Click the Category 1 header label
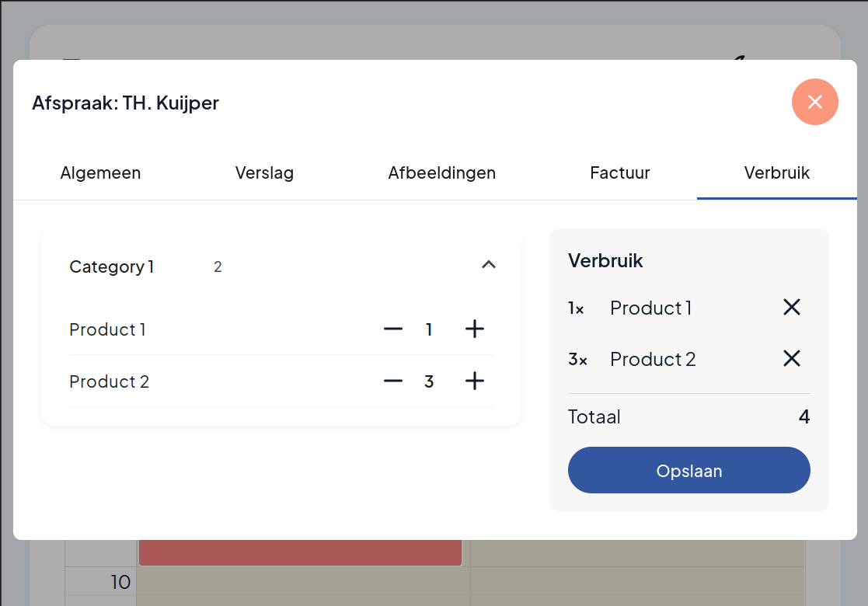 click(x=111, y=266)
